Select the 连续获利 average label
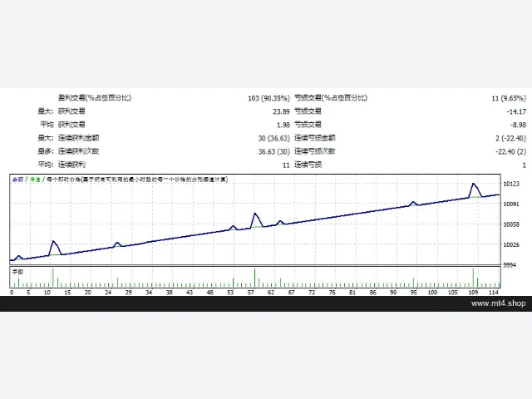Viewport: 532px width, 399px height. [71, 165]
